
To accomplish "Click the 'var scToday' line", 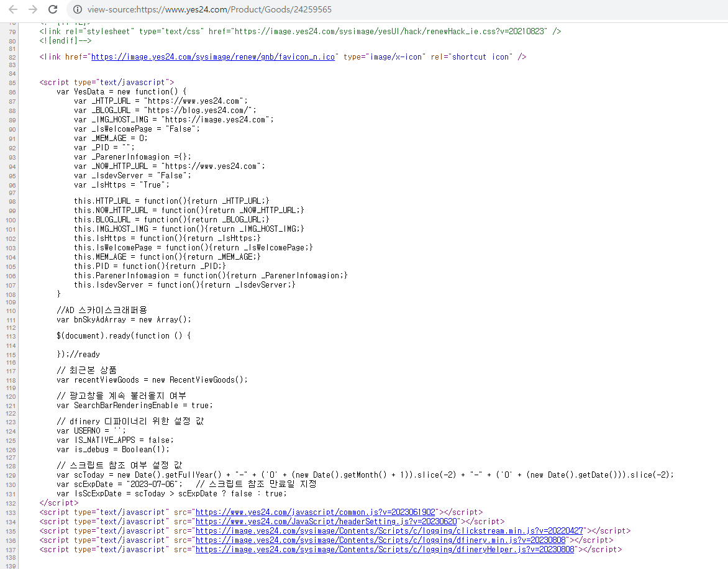I will (365, 475).
